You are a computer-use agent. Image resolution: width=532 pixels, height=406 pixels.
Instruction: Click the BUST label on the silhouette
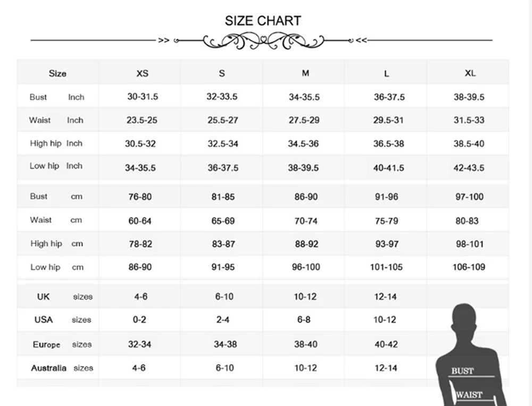462,371
